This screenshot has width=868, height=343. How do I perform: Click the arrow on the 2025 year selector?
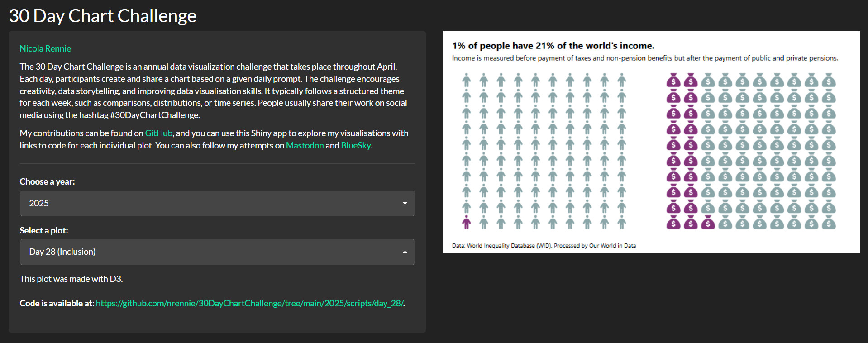[405, 203]
